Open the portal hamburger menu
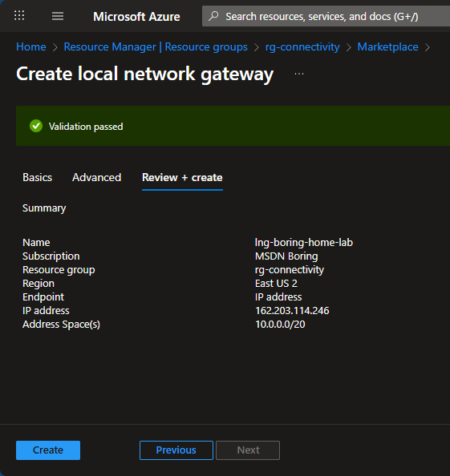The height and width of the screenshot is (476, 450). [x=58, y=16]
